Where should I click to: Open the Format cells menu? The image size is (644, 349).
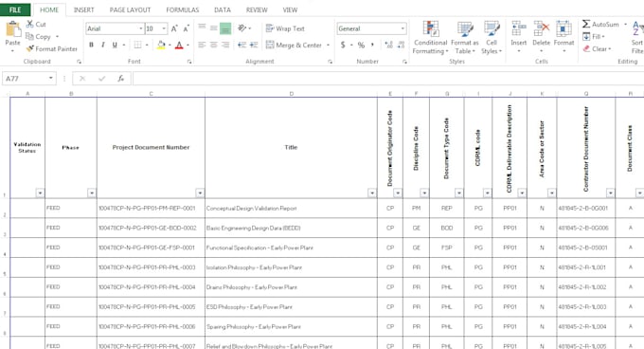[x=563, y=37]
